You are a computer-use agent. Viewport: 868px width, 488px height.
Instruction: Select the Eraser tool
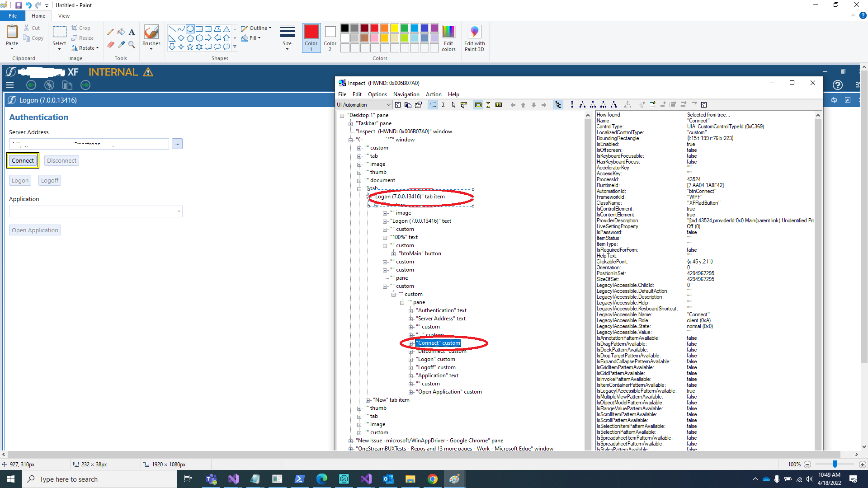(111, 45)
